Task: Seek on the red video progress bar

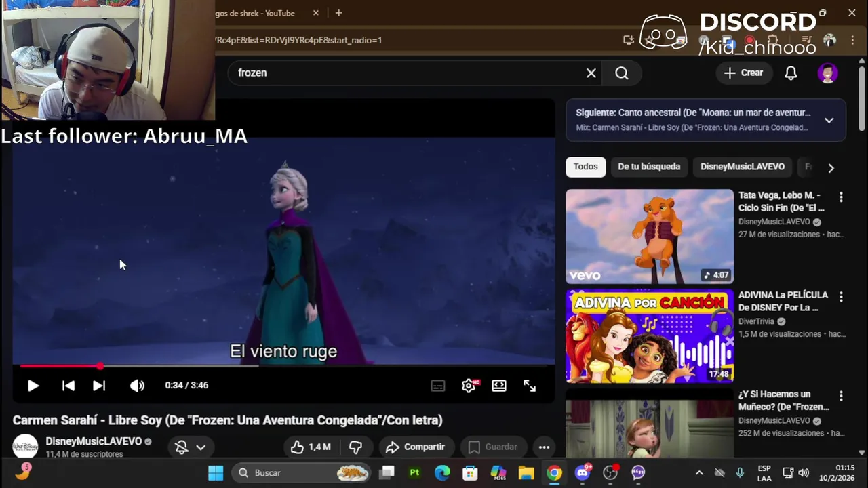Action: 283,366
